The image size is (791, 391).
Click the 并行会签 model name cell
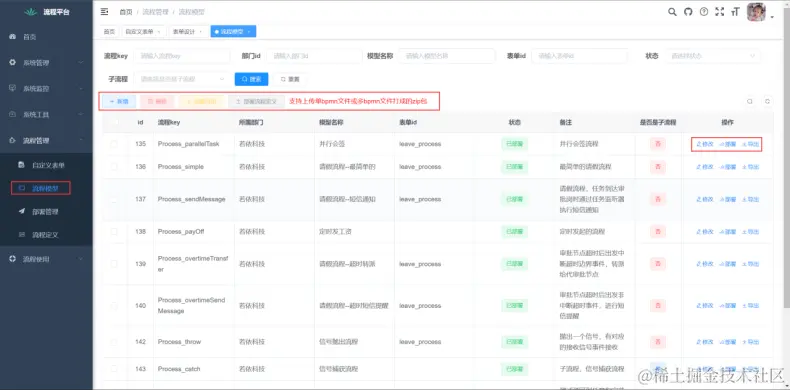pyautogui.click(x=332, y=144)
